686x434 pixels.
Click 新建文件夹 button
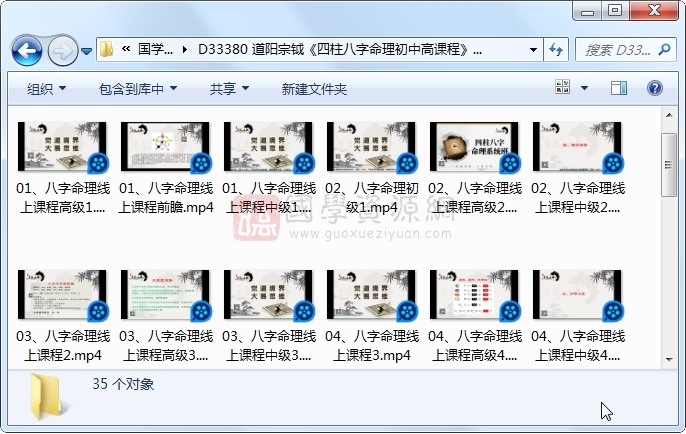[x=314, y=89]
